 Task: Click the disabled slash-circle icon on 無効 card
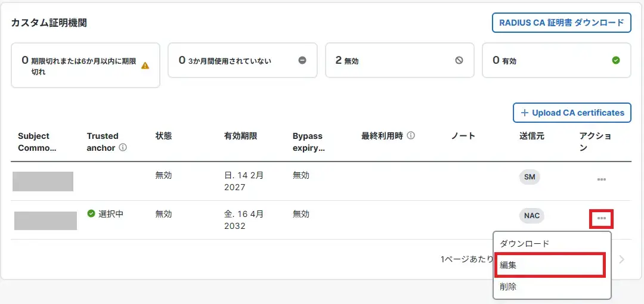(x=459, y=60)
